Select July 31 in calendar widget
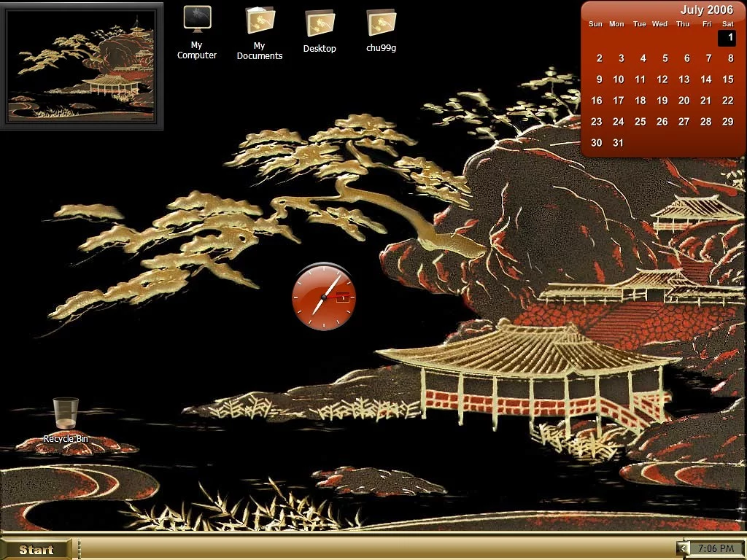 [x=618, y=143]
